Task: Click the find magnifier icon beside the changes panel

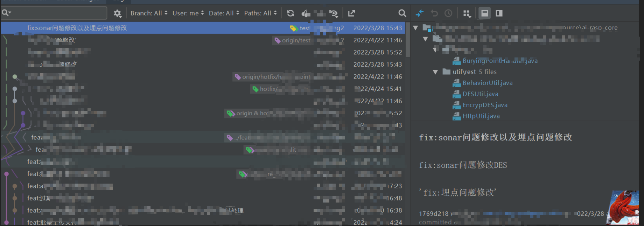Action: point(402,13)
